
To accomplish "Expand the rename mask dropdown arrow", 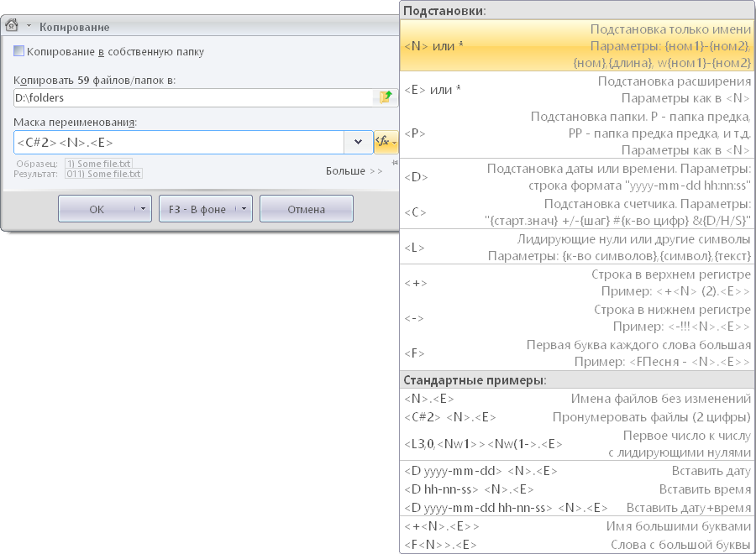I will point(359,142).
